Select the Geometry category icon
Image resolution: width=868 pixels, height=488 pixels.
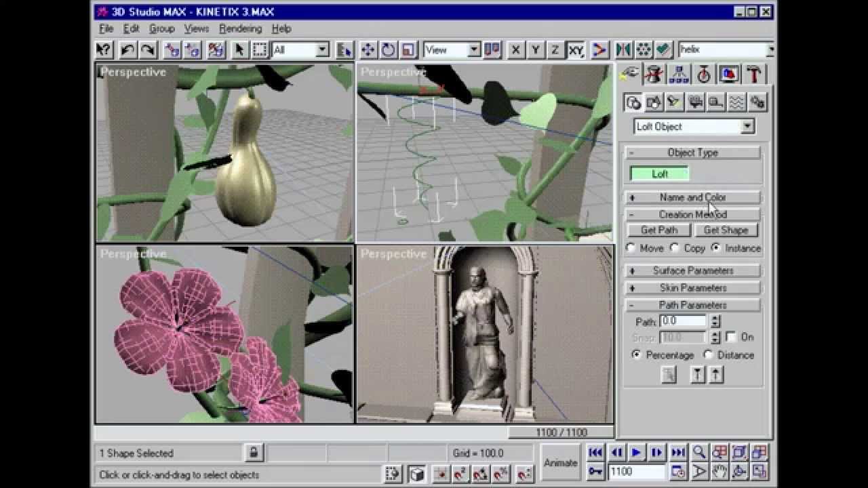(x=633, y=102)
